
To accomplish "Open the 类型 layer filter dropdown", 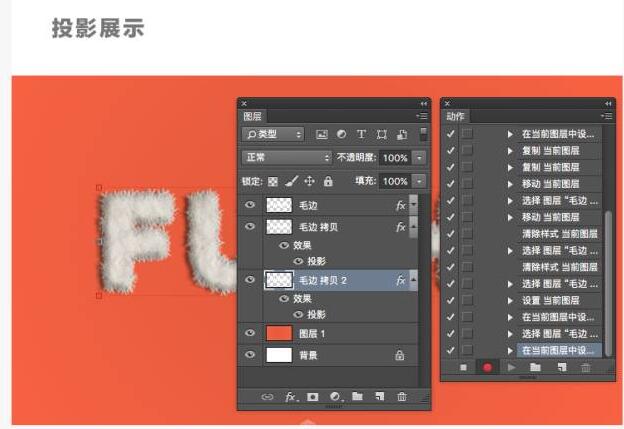I will click(273, 135).
